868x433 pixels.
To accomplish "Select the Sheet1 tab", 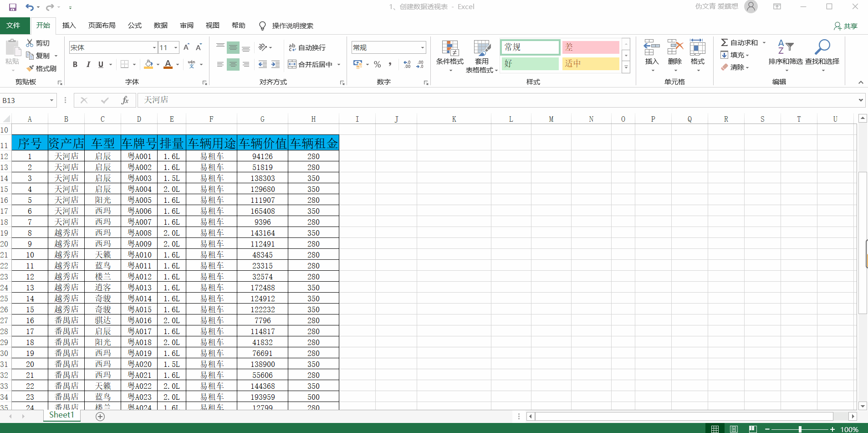I will pyautogui.click(x=61, y=415).
